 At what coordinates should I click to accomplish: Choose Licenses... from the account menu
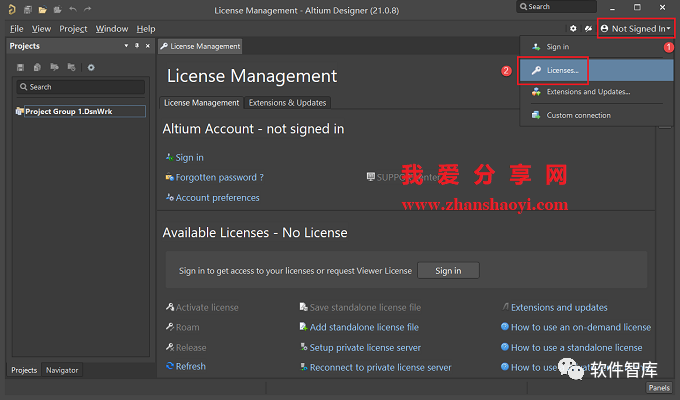pos(596,70)
